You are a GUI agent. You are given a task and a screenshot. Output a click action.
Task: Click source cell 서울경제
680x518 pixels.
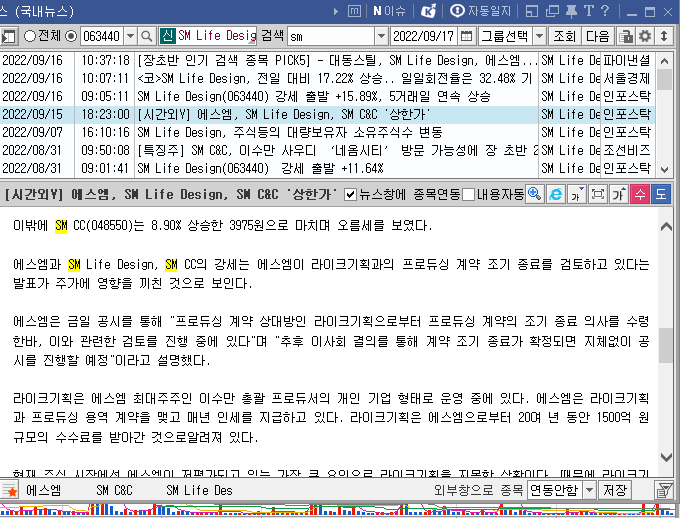tap(627, 79)
